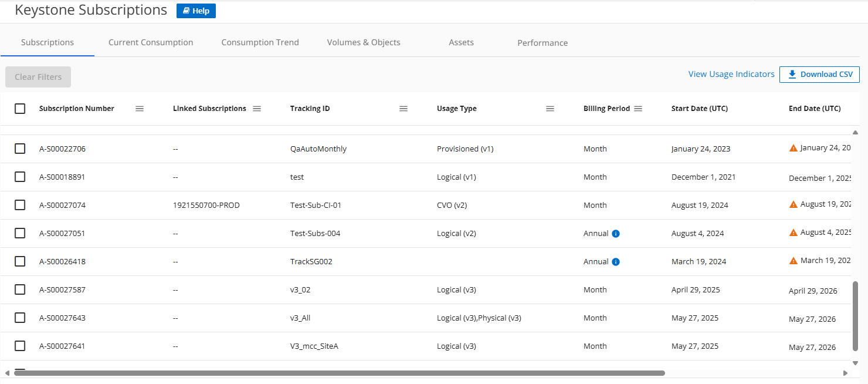Open the View Usage Indicators link

coord(731,74)
